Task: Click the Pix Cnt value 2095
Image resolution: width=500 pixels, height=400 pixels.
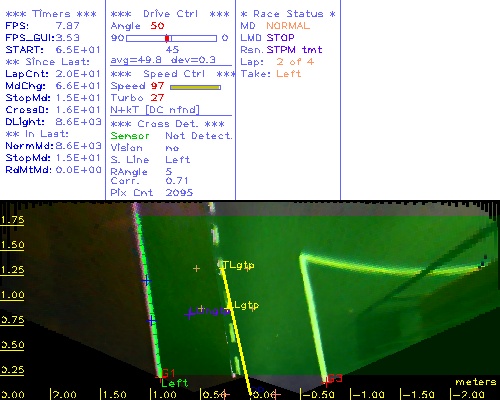Action: [x=179, y=192]
